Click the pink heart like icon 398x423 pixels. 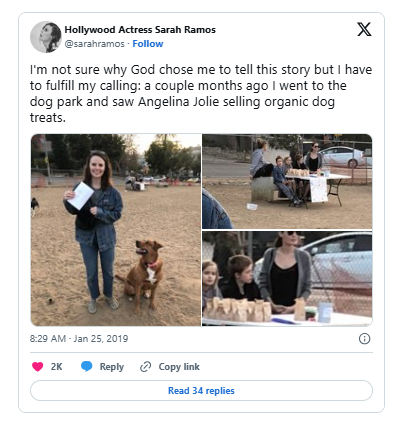tap(37, 367)
